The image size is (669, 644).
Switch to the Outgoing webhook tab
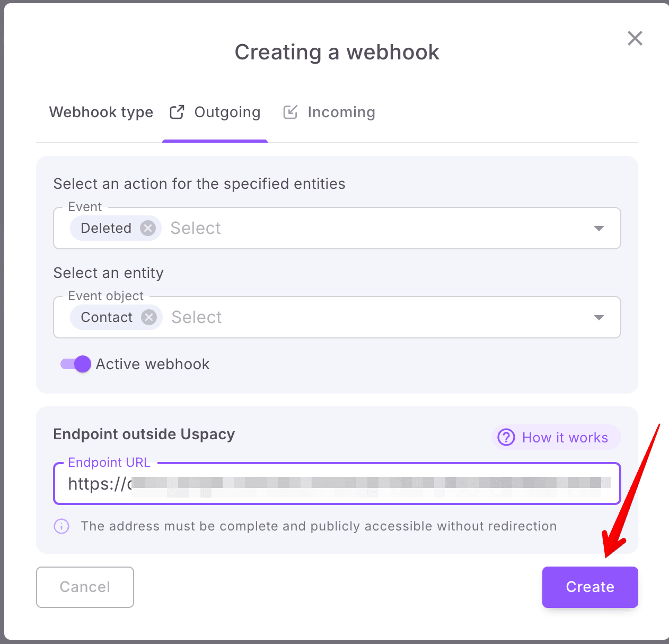pos(227,112)
